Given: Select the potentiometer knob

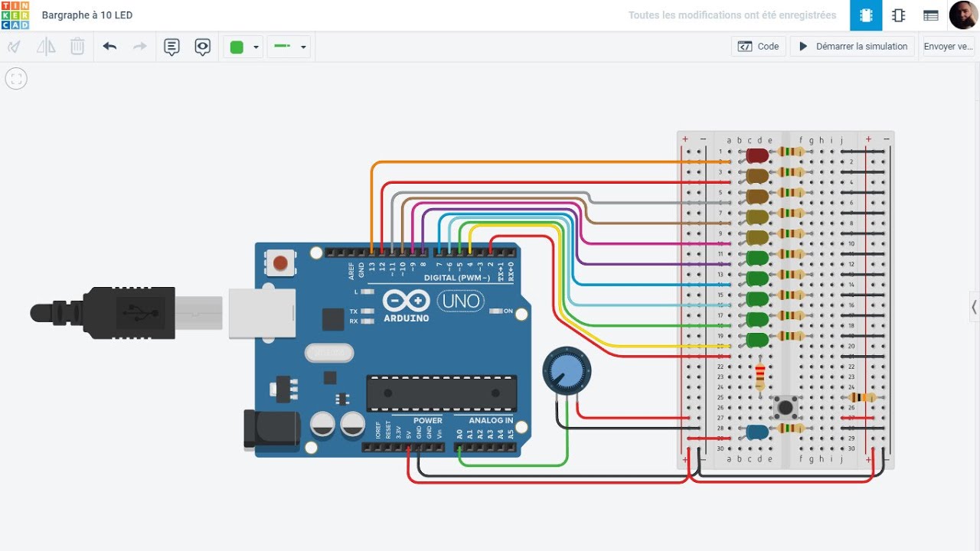Looking at the screenshot, I should pyautogui.click(x=567, y=371).
